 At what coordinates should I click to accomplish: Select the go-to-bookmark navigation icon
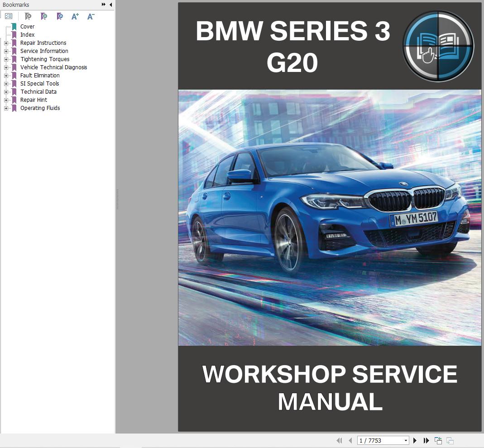pyautogui.click(x=60, y=16)
